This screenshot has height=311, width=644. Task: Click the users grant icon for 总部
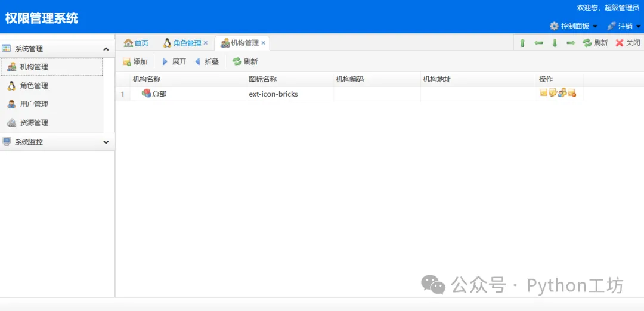coord(562,93)
